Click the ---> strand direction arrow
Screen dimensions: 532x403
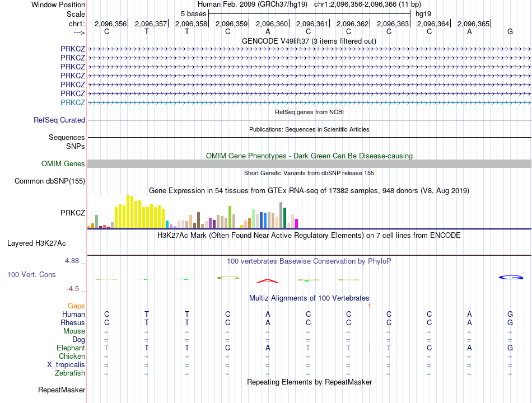pyautogui.click(x=80, y=32)
